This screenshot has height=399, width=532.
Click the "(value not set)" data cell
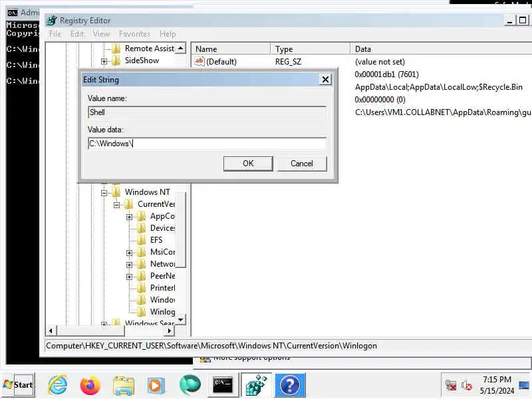(380, 62)
